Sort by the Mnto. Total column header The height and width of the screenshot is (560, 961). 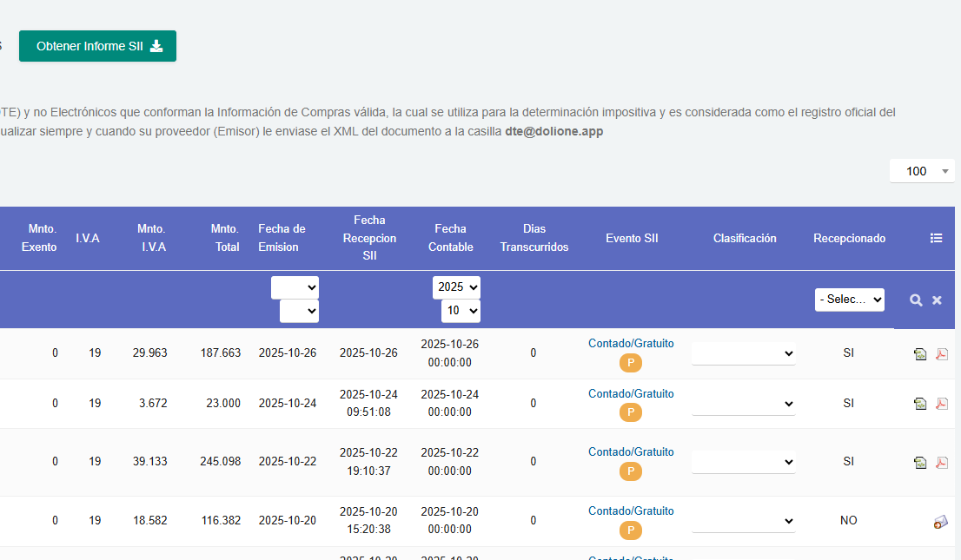[x=225, y=238]
